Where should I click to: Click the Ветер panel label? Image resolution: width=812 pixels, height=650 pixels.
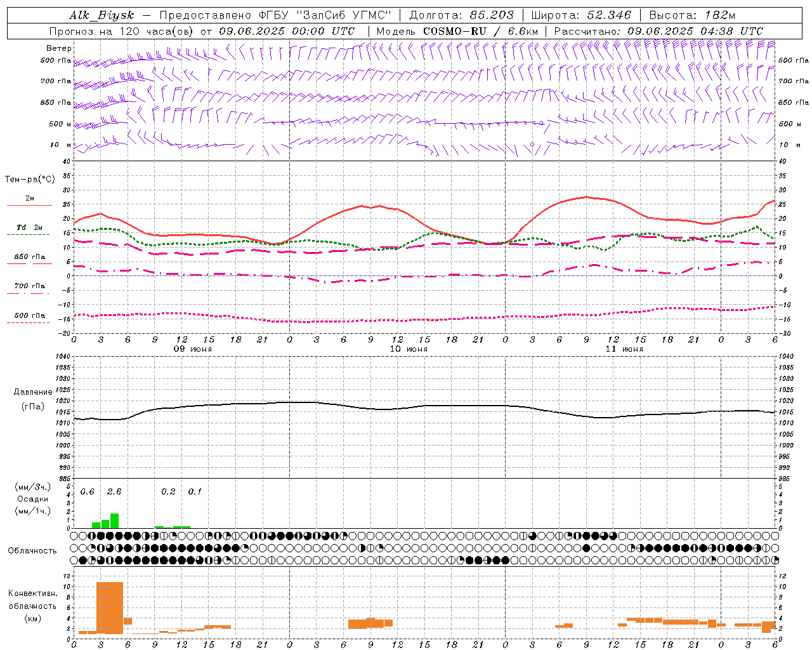coord(59,48)
